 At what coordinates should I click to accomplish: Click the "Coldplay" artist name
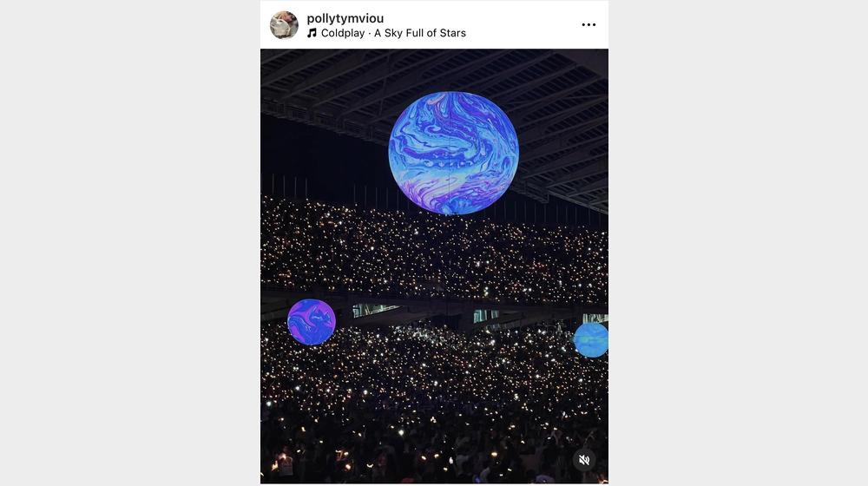[x=343, y=33]
